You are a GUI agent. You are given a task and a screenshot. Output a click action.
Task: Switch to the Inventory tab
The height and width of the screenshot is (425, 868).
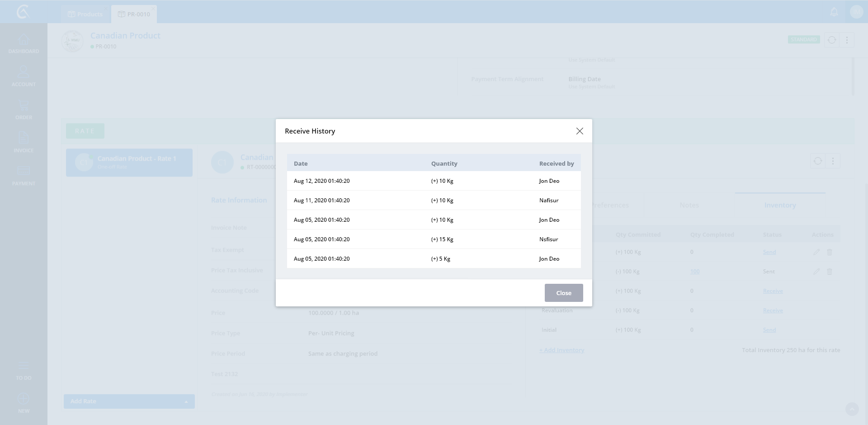click(x=780, y=205)
